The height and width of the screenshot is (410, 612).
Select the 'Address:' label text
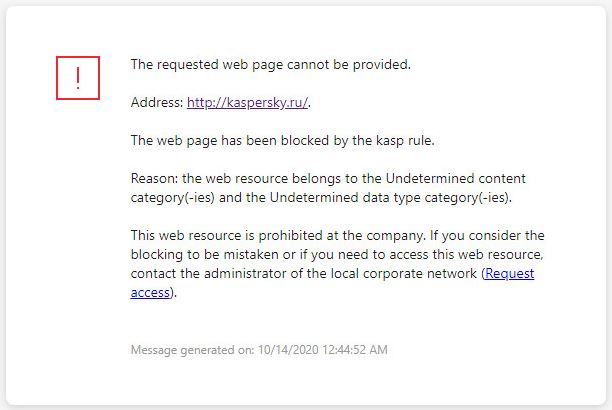(x=157, y=102)
